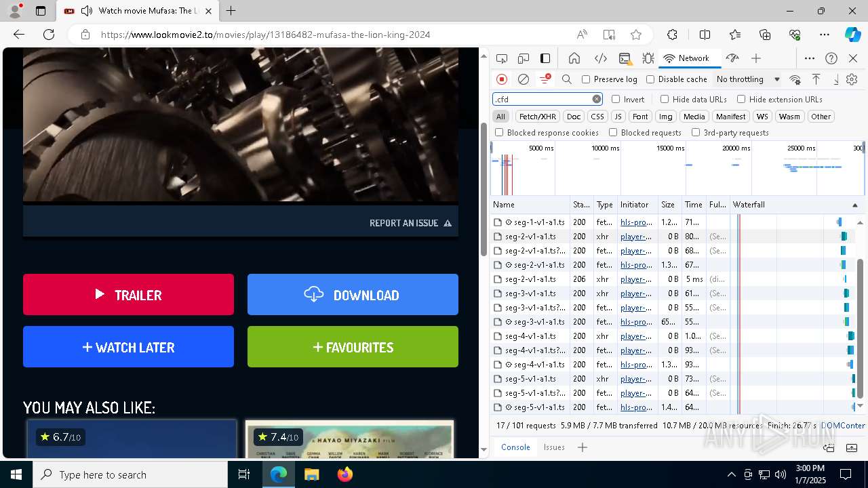
Task: Show hidden system tray icons chevron
Action: point(731,474)
